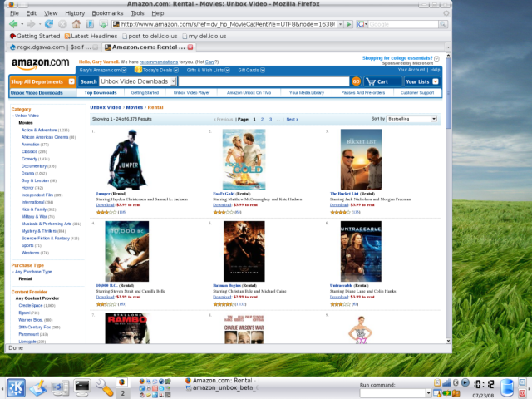Click the Fool's Gold poster thumbnail

coord(244,160)
